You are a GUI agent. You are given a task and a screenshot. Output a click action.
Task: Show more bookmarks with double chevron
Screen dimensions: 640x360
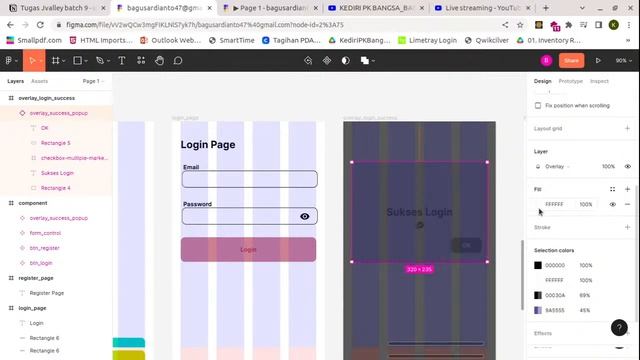pos(628,40)
